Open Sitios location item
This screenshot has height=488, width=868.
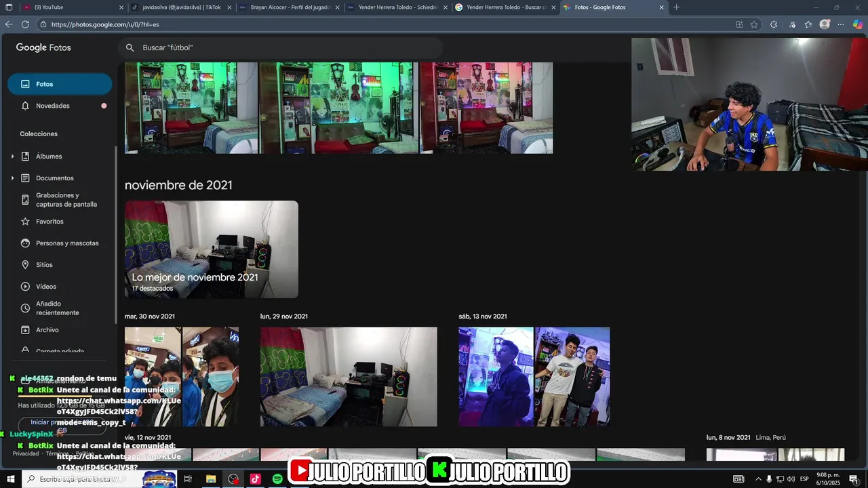click(44, 265)
